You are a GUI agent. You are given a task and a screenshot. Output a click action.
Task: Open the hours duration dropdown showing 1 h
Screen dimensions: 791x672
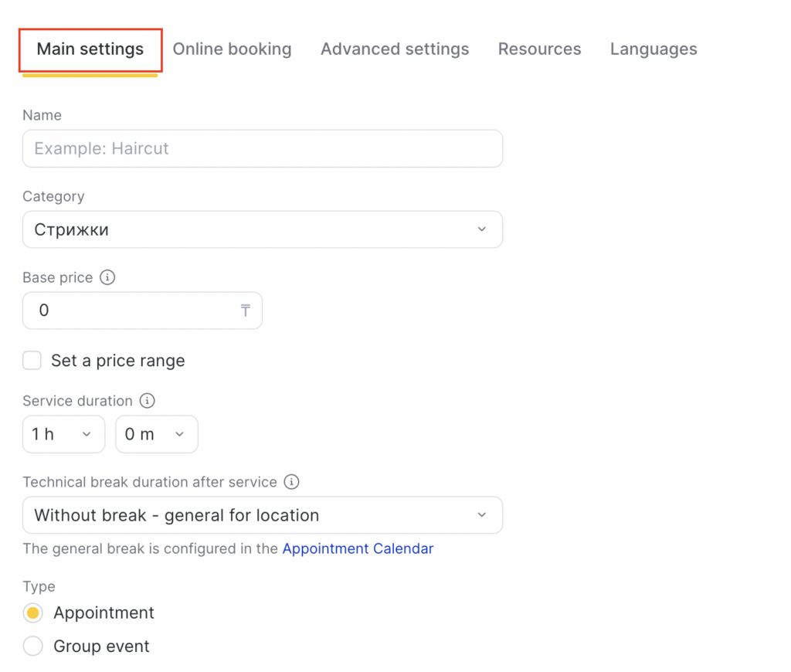[63, 434]
